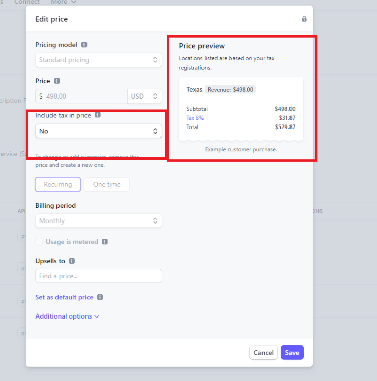Click the info icon next to Usage is metered

tap(105, 242)
